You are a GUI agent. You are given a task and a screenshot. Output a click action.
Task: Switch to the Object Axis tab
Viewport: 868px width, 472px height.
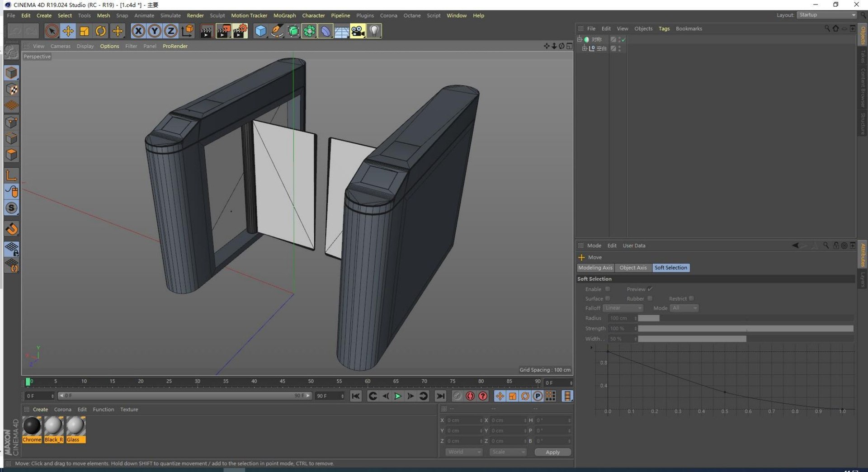pos(633,268)
